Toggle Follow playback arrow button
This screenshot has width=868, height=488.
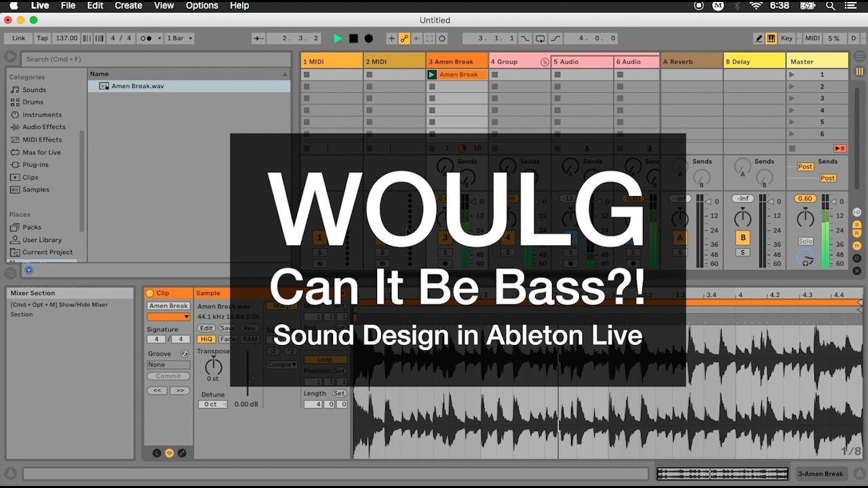point(259,39)
